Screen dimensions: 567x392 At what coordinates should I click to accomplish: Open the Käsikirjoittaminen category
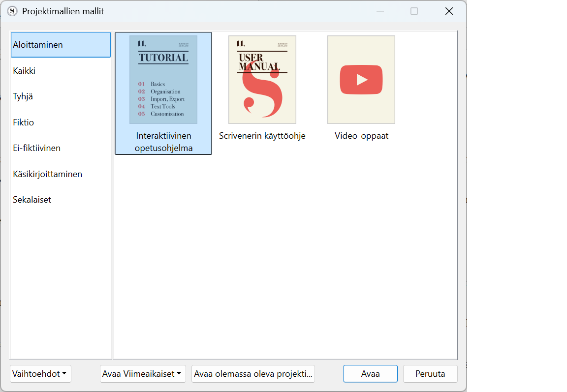pyautogui.click(x=61, y=174)
